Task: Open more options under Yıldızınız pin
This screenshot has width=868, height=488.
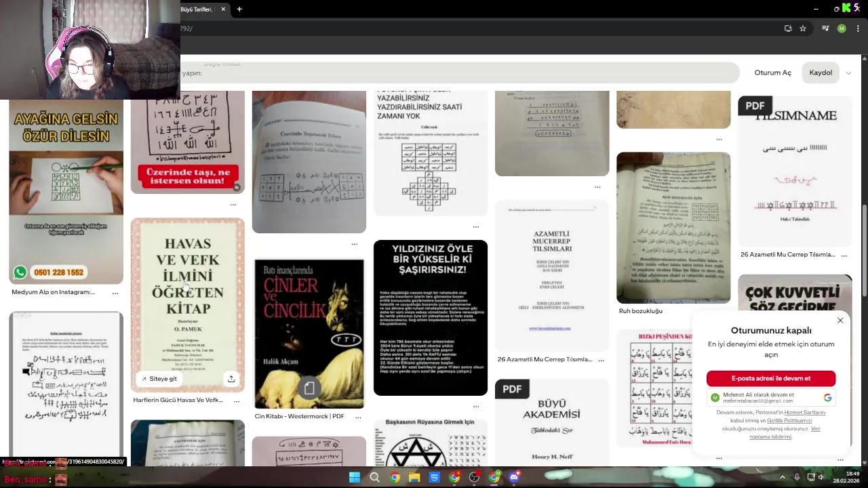Action: pos(476,406)
